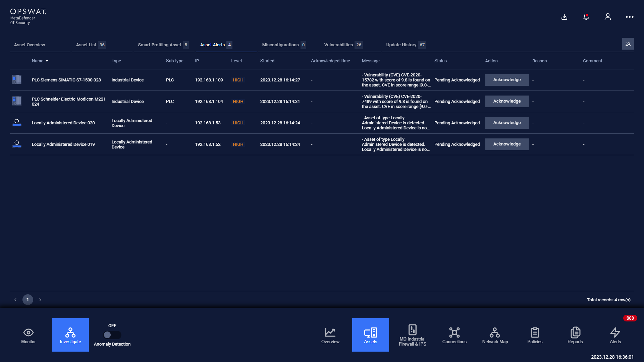This screenshot has height=362, width=644.
Task: Acknowledge the PLC Schneider Electric alert
Action: click(507, 101)
